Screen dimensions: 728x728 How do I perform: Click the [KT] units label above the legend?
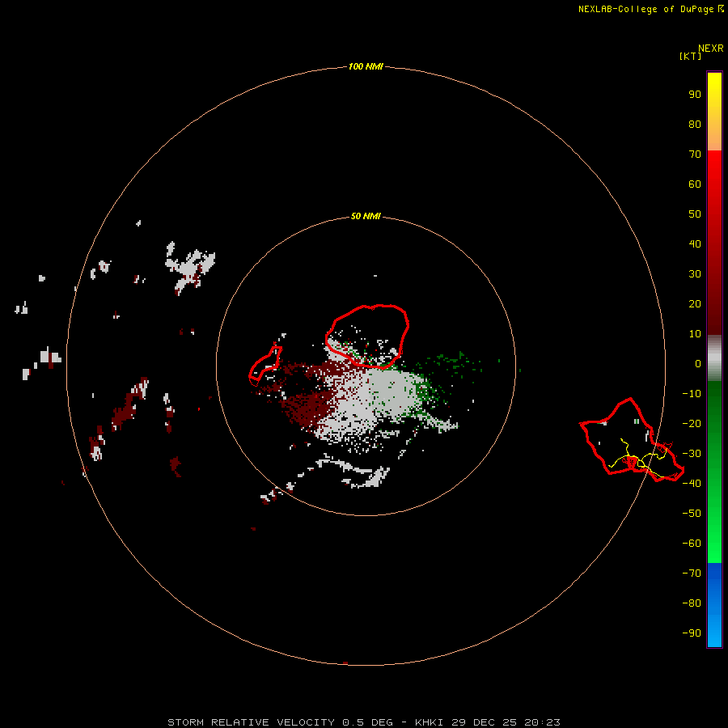[x=690, y=56]
